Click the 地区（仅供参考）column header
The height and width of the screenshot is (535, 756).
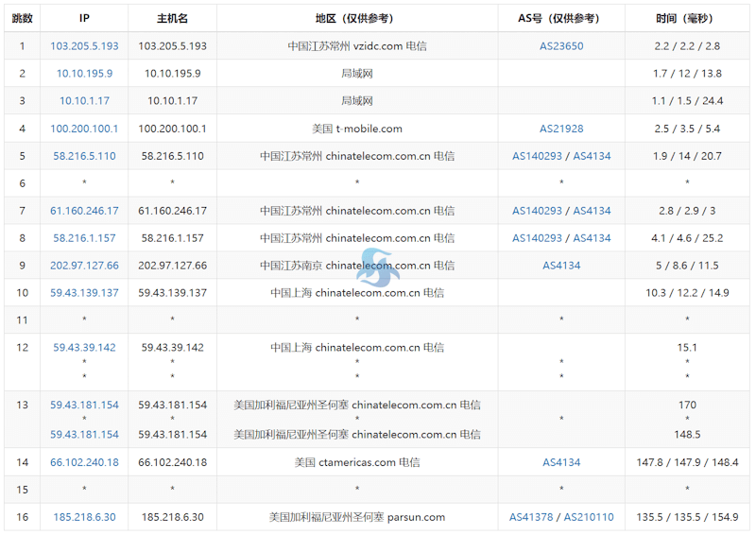[x=357, y=18]
